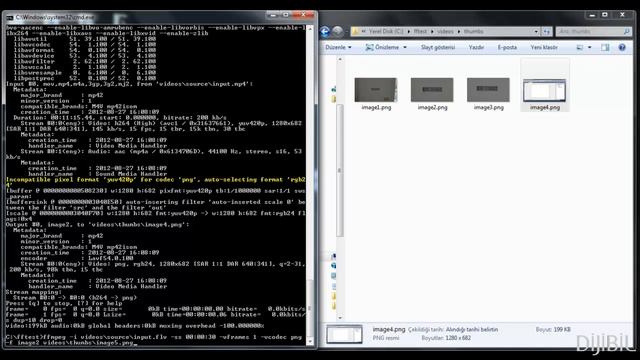The image size is (640, 360).
Task: Click the change view icon in Explorer toolbar
Action: [x=580, y=47]
